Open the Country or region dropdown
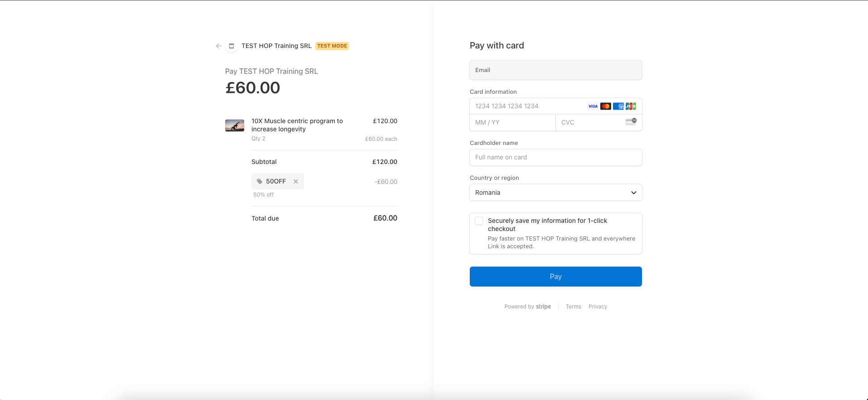 coord(555,193)
